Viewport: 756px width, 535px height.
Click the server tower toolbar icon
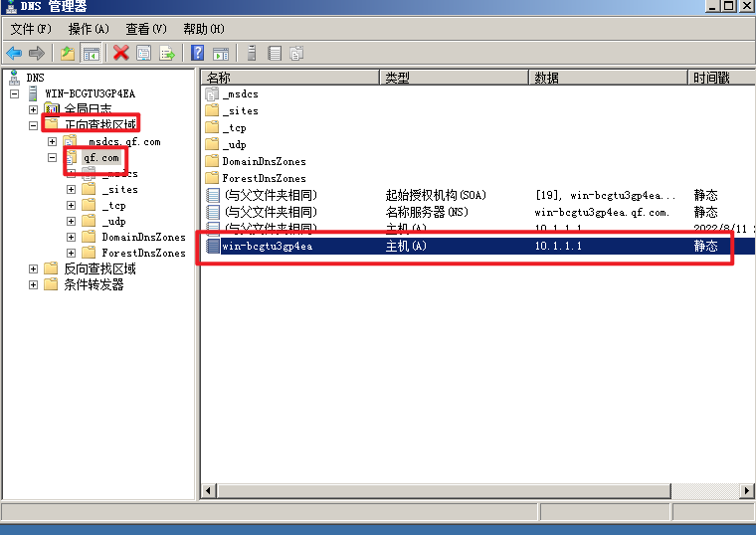click(252, 53)
